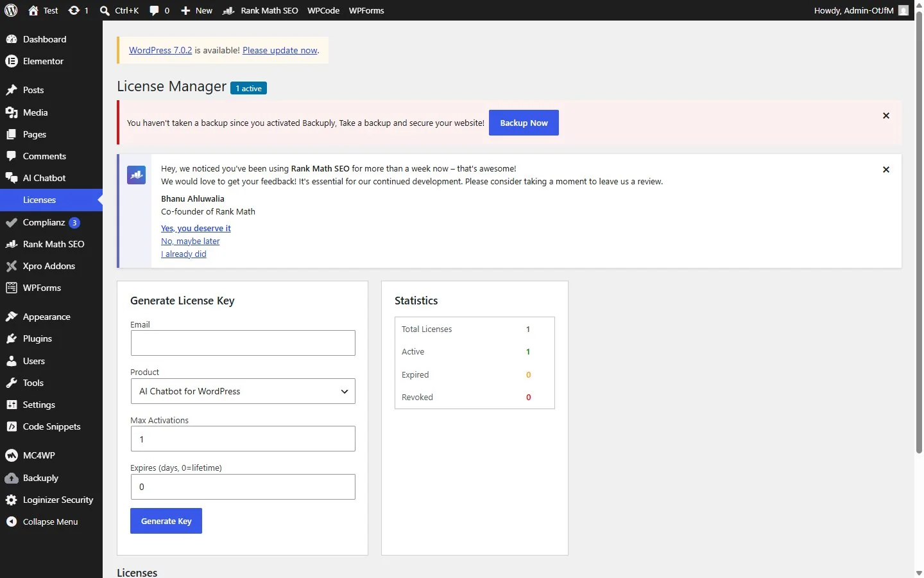Open Settings in the sidebar
Image resolution: width=924 pixels, height=578 pixels.
point(51,405)
